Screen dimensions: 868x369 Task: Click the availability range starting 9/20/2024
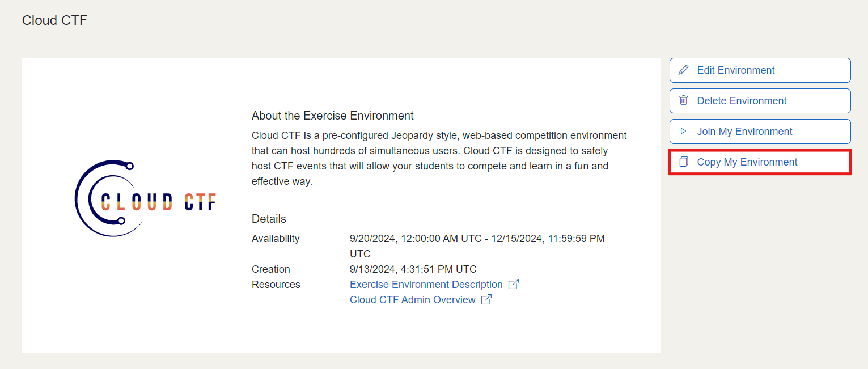coord(477,246)
